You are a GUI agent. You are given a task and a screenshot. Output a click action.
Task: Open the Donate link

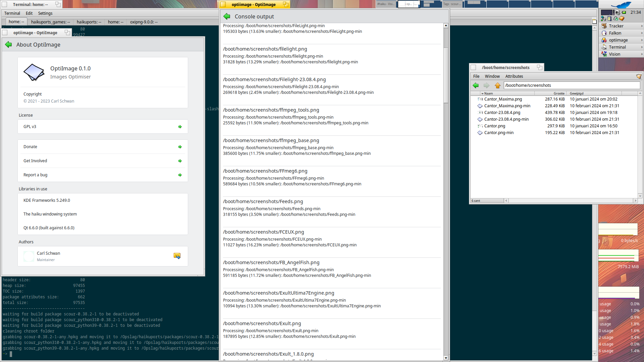tap(103, 147)
